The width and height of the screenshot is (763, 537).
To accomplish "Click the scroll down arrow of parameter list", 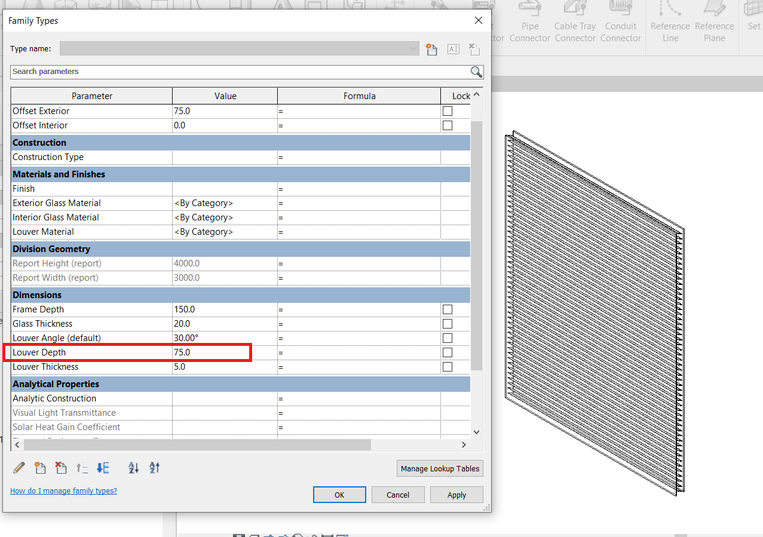I will pyautogui.click(x=476, y=432).
